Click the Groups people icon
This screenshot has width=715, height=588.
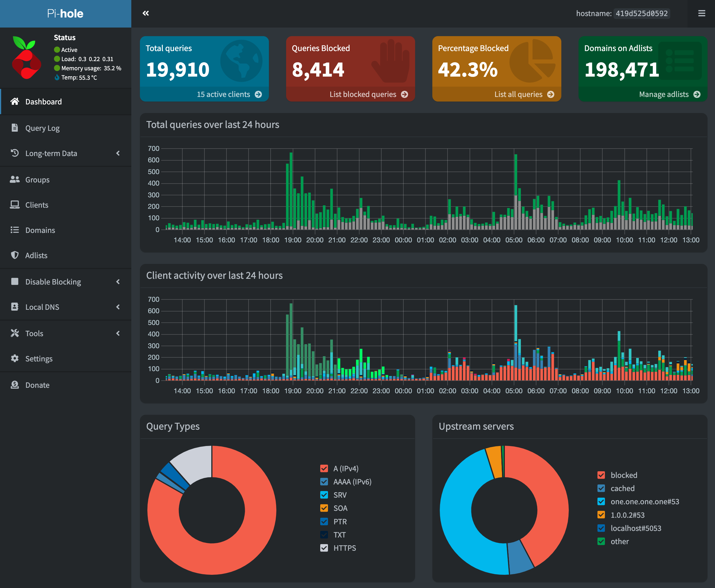pos(15,179)
